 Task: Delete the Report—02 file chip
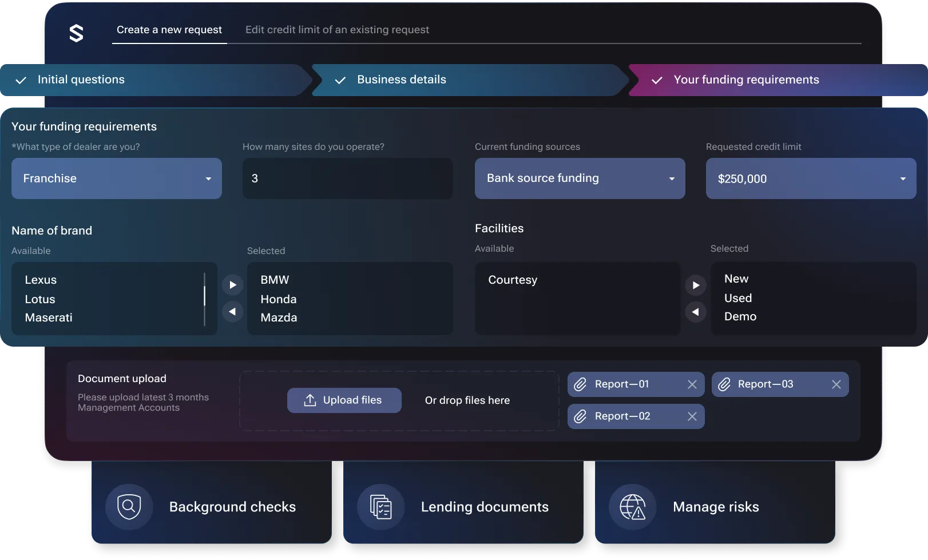pos(692,416)
